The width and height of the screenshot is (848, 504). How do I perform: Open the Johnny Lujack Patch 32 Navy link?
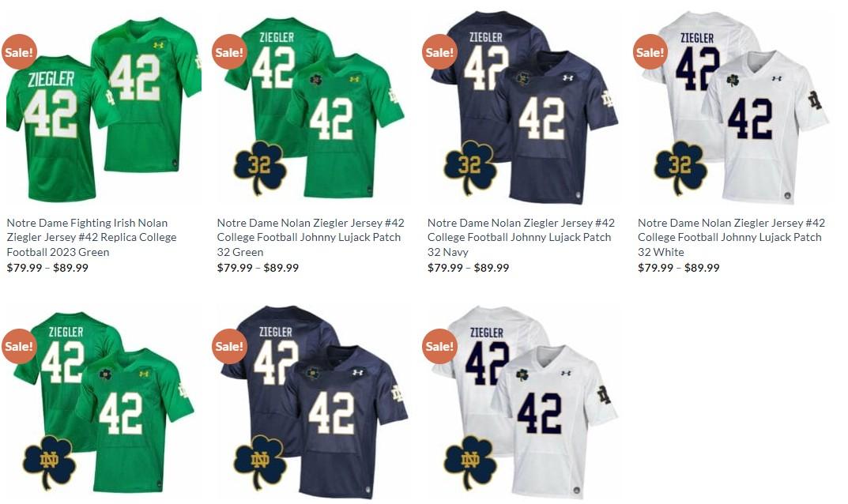(521, 238)
